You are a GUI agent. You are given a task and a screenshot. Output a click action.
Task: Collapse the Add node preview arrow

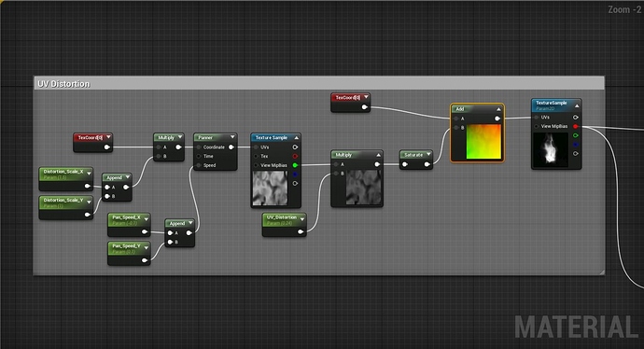(x=498, y=109)
